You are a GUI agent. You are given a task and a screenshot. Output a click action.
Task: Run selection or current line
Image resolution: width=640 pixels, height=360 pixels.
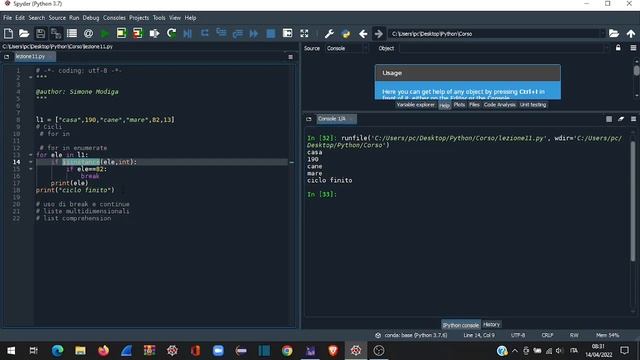[x=154, y=33]
